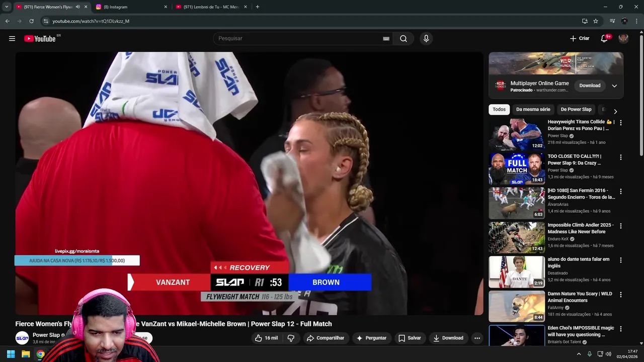Switch to the Instagram tab
Screen dimensions: 644x362
click(131, 7)
